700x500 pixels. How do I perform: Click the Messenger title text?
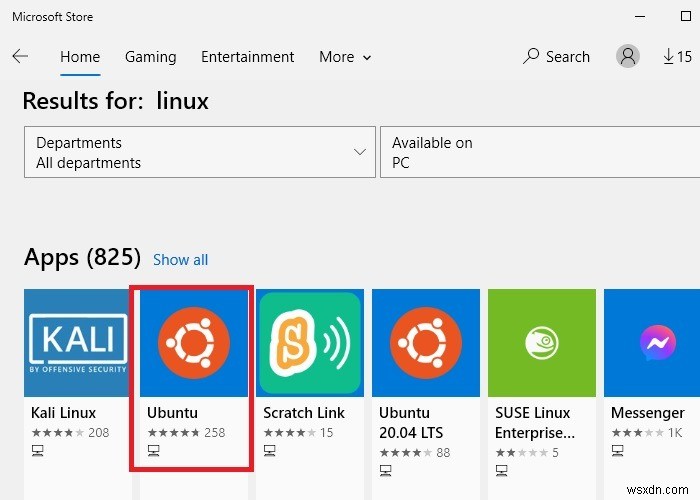point(648,413)
